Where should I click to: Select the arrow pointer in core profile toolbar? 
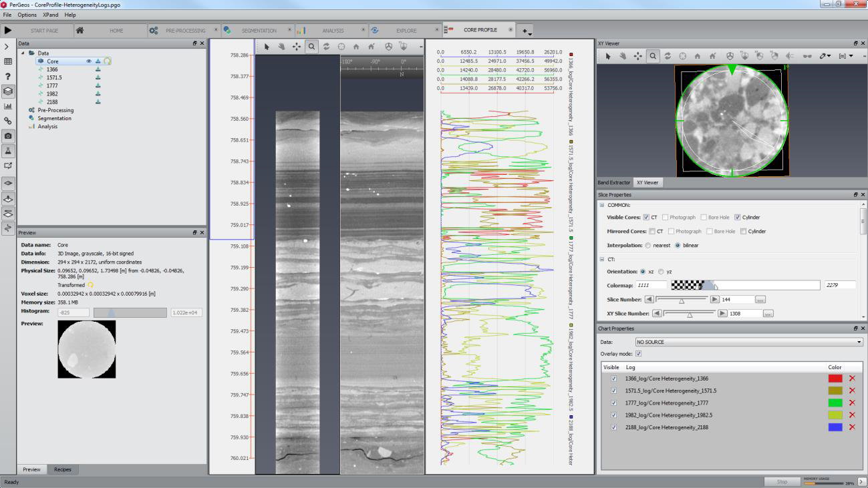point(267,47)
